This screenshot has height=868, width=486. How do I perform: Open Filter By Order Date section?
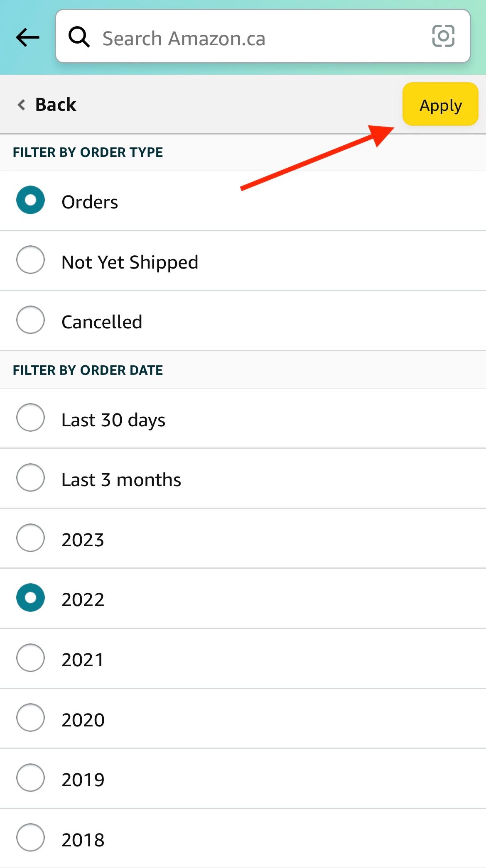(88, 369)
